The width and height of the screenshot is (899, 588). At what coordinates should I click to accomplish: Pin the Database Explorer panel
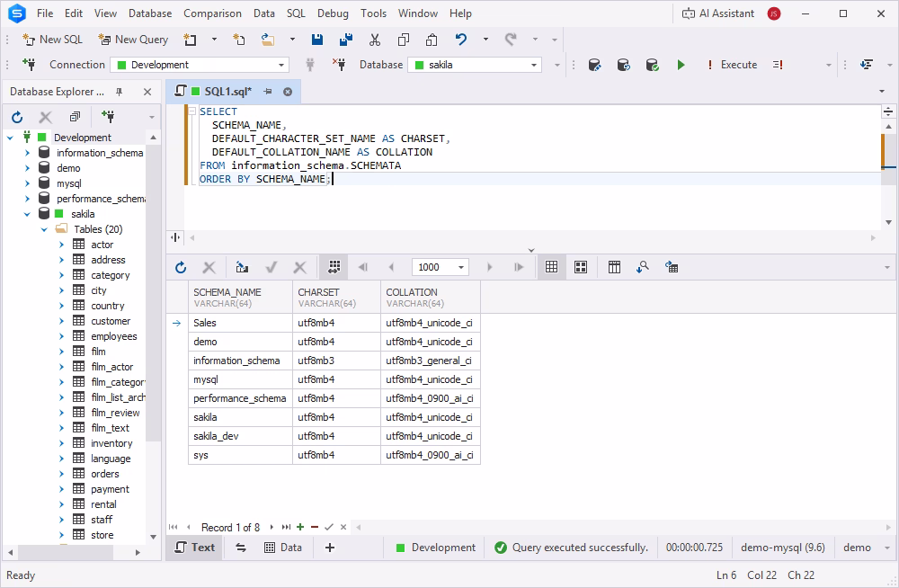click(x=120, y=92)
